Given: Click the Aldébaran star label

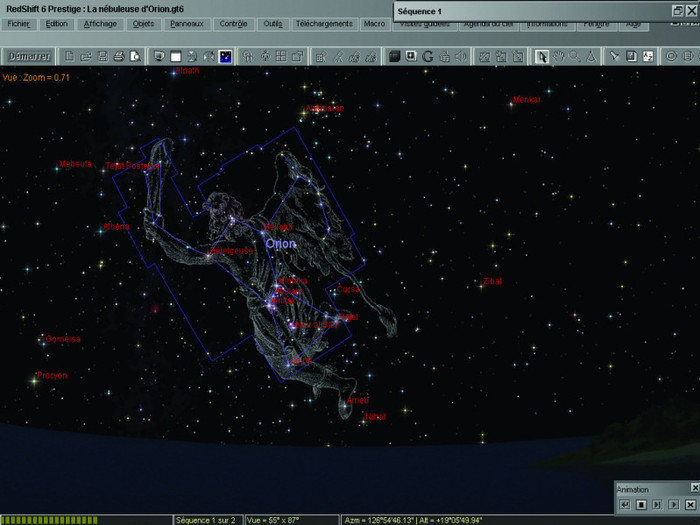Looking at the screenshot, I should coord(325,108).
